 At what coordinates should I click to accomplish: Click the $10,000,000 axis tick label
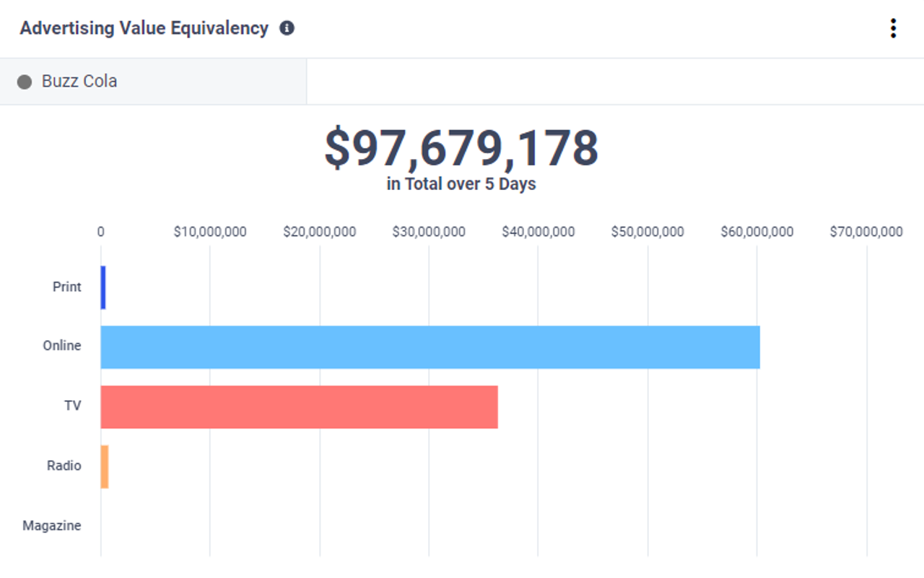[210, 232]
